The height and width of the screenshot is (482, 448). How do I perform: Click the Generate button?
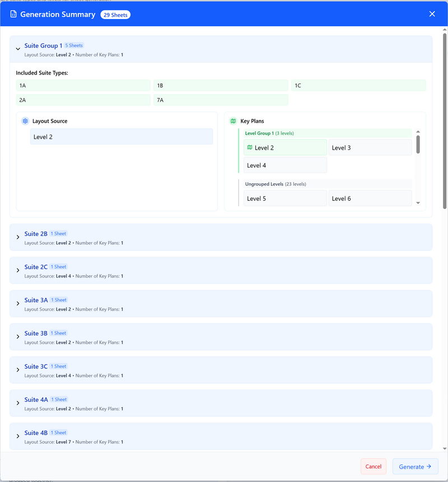coord(415,467)
